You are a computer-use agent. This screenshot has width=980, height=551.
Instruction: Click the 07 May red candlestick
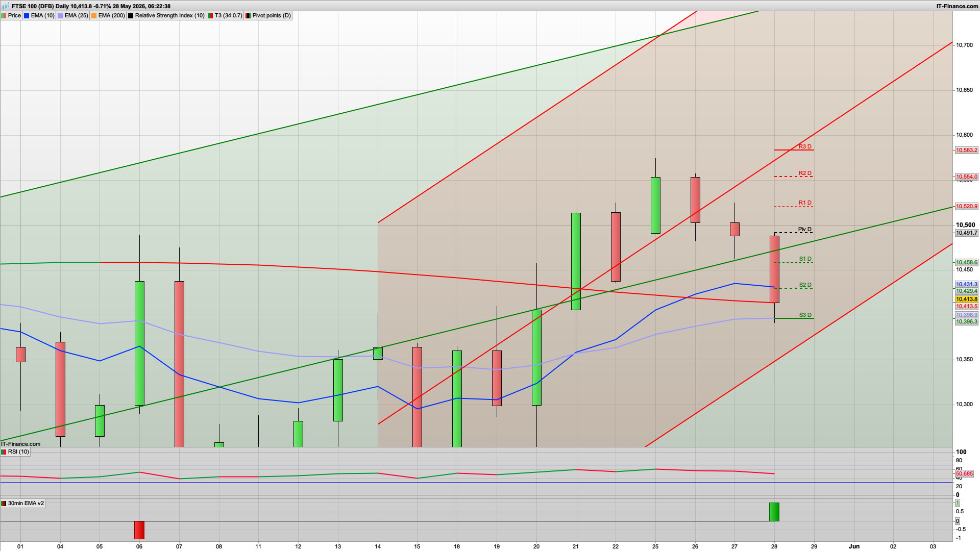(x=179, y=364)
